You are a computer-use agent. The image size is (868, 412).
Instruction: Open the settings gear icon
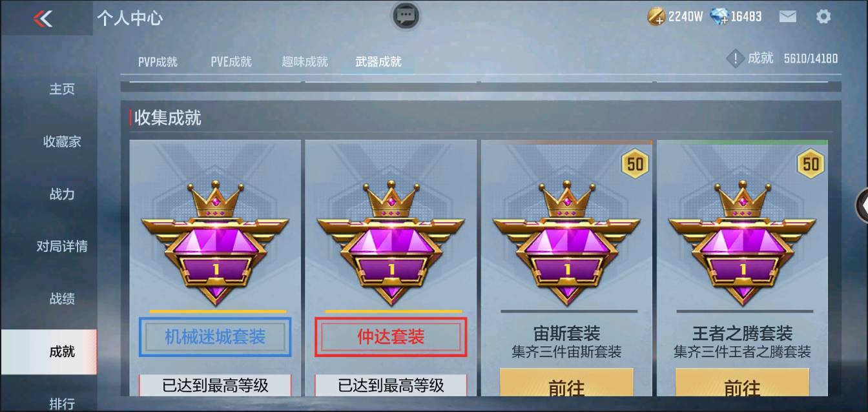point(823,17)
